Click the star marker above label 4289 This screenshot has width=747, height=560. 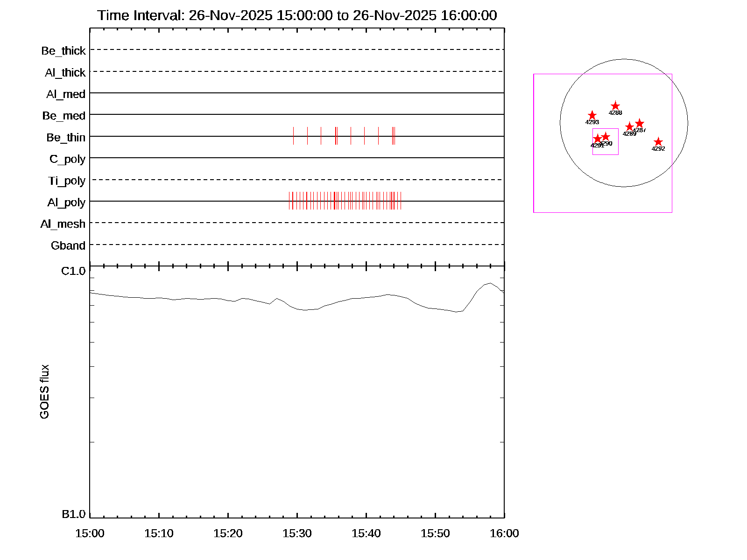point(629,126)
